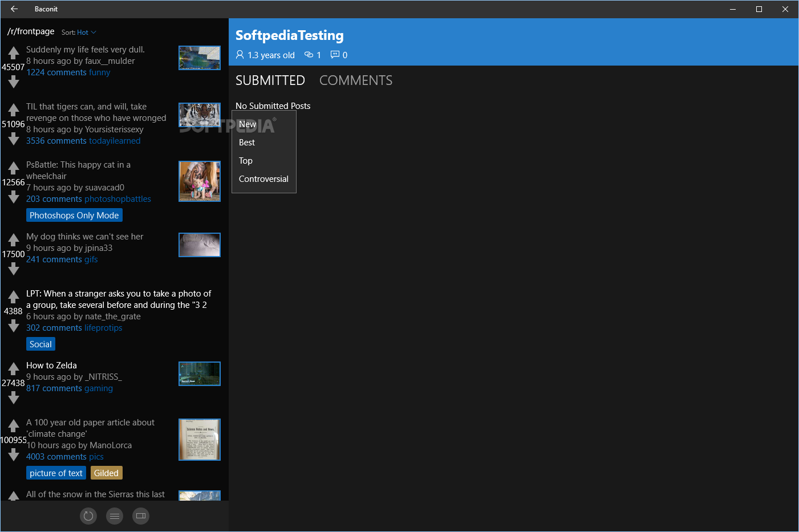This screenshot has height=532, width=799.
Task: Open 4003 comments link
Action: 56,457
